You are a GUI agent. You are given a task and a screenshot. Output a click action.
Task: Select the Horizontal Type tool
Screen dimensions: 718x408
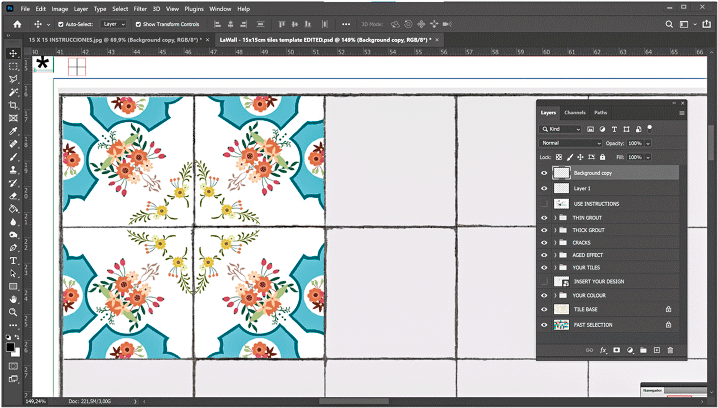coord(13,260)
